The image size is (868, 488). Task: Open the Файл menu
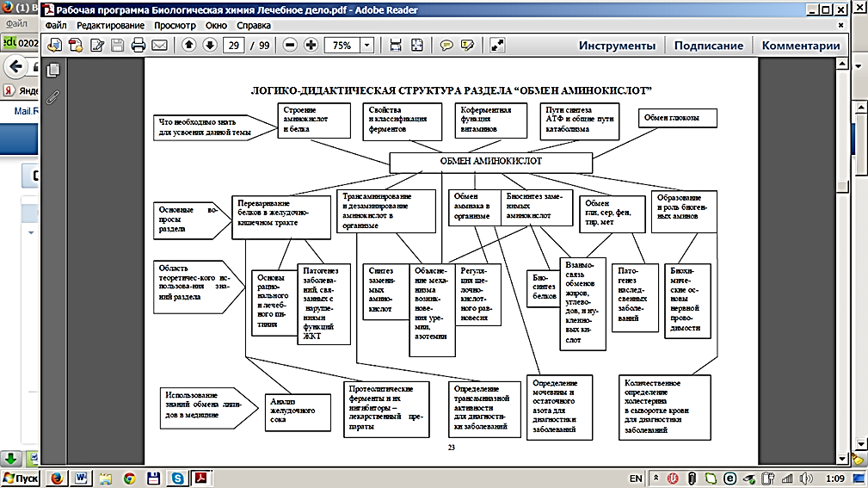(57, 25)
